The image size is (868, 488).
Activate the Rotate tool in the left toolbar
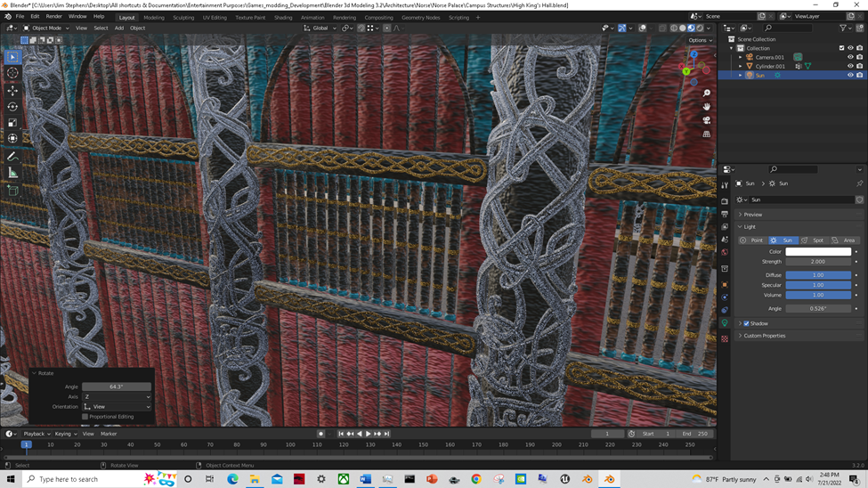[x=12, y=107]
